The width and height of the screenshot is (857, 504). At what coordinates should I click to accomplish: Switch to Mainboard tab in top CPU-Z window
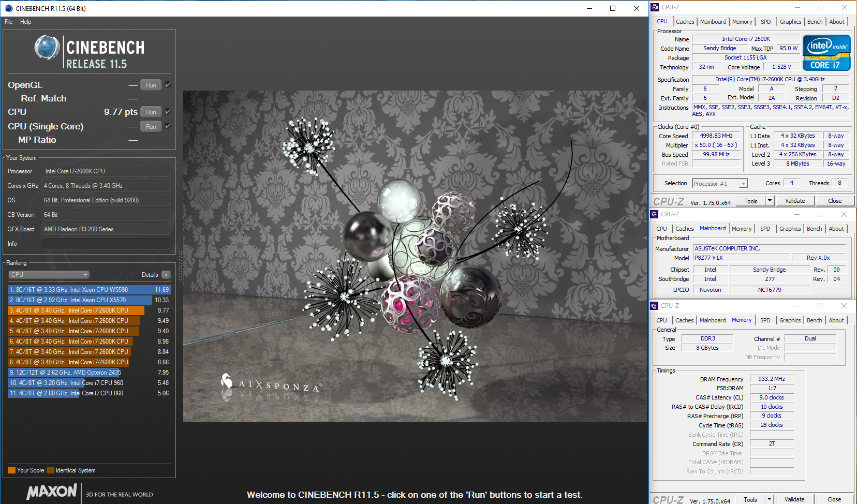point(713,22)
